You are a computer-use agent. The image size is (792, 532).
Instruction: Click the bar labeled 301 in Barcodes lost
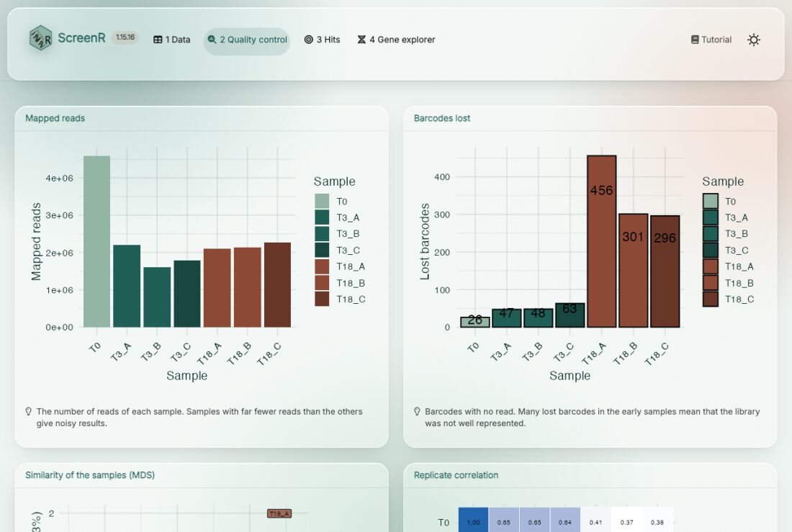click(x=634, y=270)
